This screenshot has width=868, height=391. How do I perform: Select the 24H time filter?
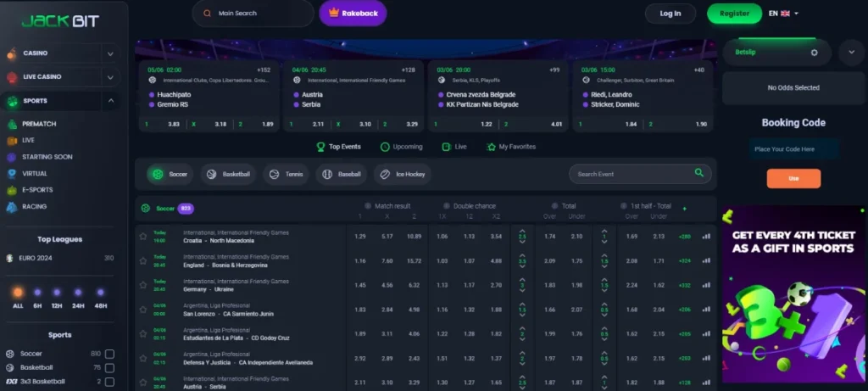coord(78,298)
